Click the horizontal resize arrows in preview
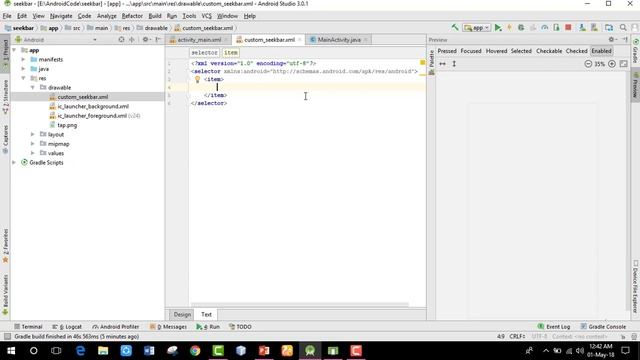The width and height of the screenshot is (640, 360). click(442, 64)
